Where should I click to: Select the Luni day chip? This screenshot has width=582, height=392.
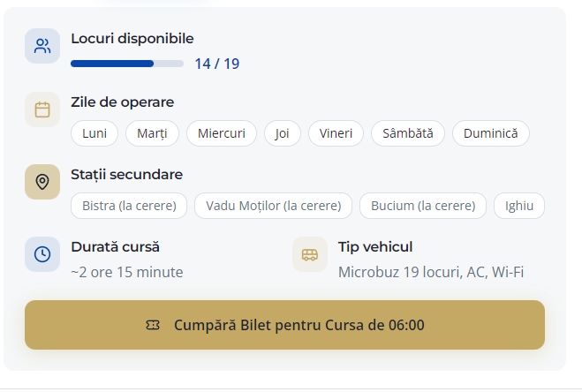(x=94, y=133)
